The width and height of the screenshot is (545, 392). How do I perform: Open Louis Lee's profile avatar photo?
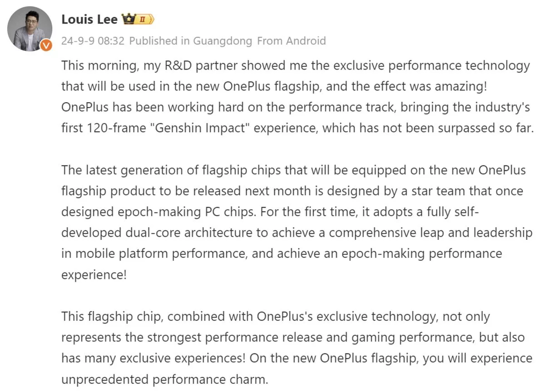[x=30, y=28]
